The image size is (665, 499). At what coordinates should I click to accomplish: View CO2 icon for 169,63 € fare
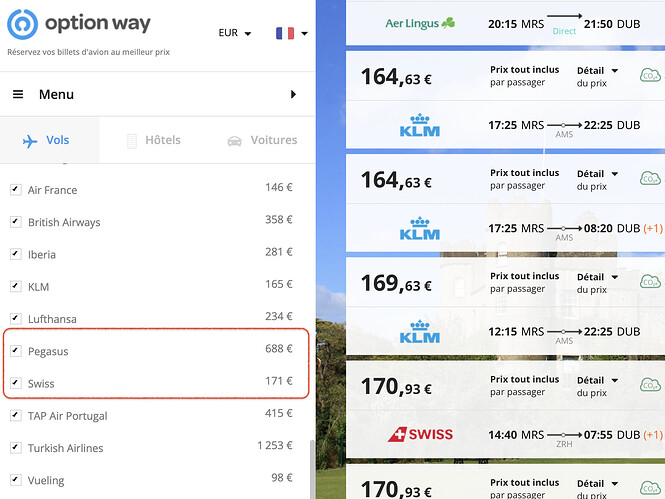650,282
